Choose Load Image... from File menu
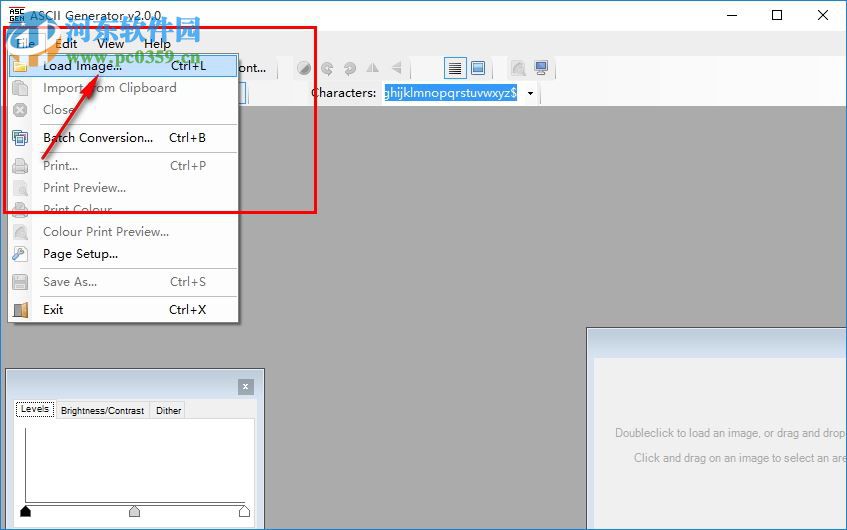The image size is (847, 530). (x=123, y=66)
